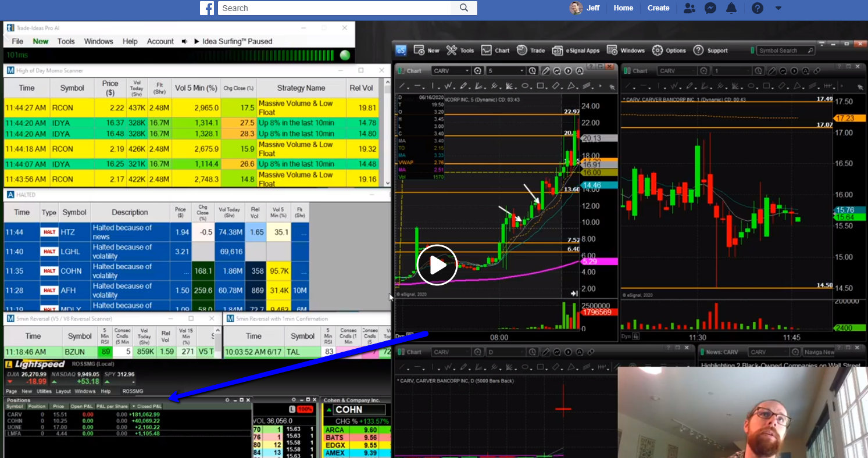Open Facebook notifications bell
This screenshot has height=458, width=868.
(731, 8)
